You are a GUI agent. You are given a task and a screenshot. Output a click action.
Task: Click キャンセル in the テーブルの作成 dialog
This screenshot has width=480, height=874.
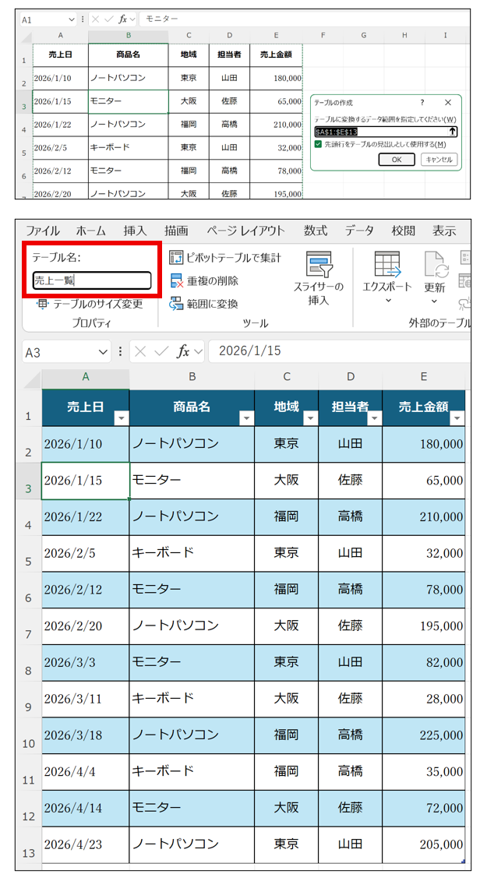click(x=439, y=159)
